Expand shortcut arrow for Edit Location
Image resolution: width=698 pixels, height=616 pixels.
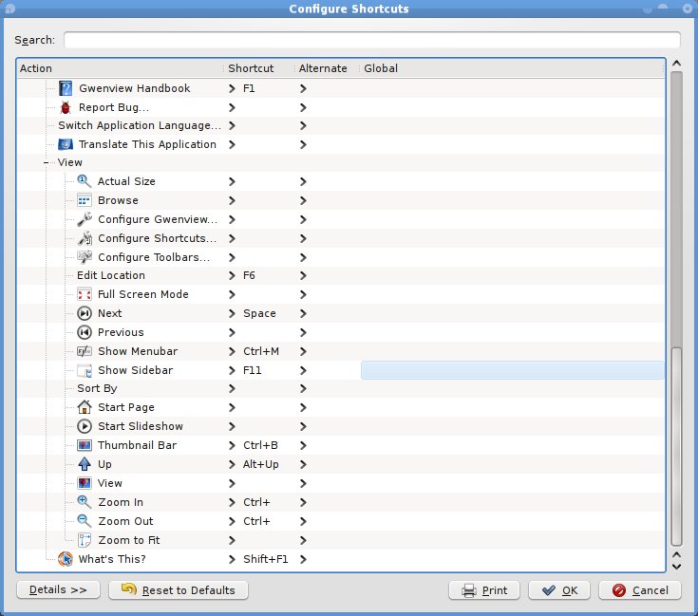tap(233, 275)
